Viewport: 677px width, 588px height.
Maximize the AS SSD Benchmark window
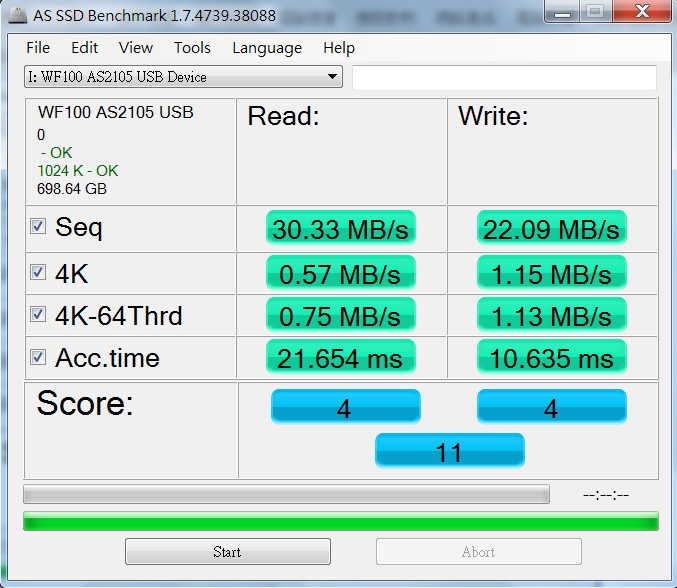[x=595, y=12]
